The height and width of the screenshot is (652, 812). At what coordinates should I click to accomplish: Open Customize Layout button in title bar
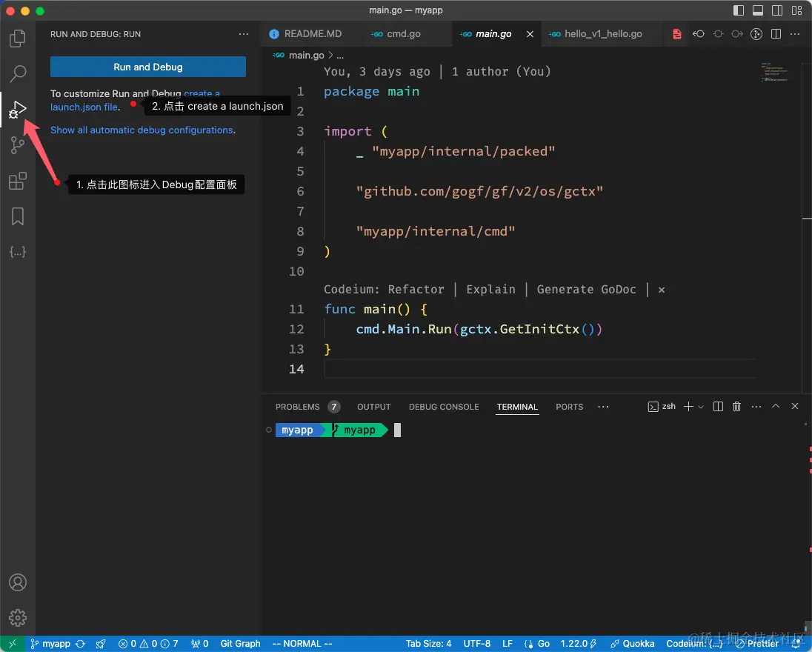tap(797, 10)
